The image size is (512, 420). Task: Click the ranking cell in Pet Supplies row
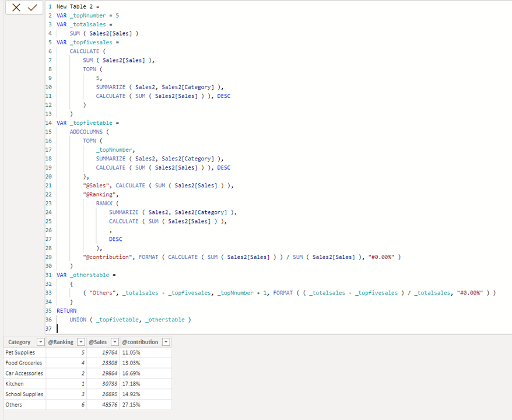66,352
